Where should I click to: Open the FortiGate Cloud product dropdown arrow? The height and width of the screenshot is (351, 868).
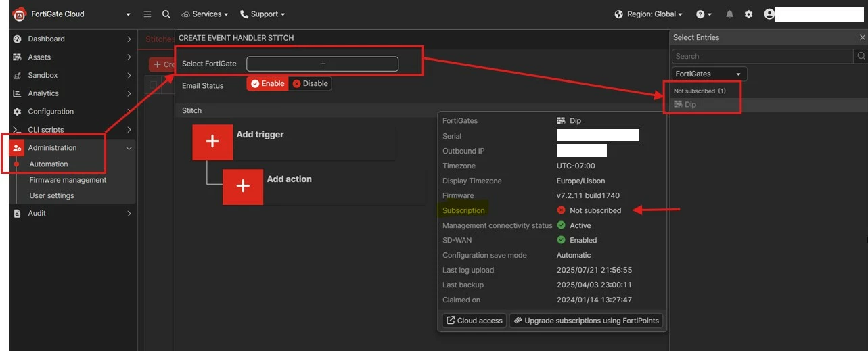click(129, 14)
